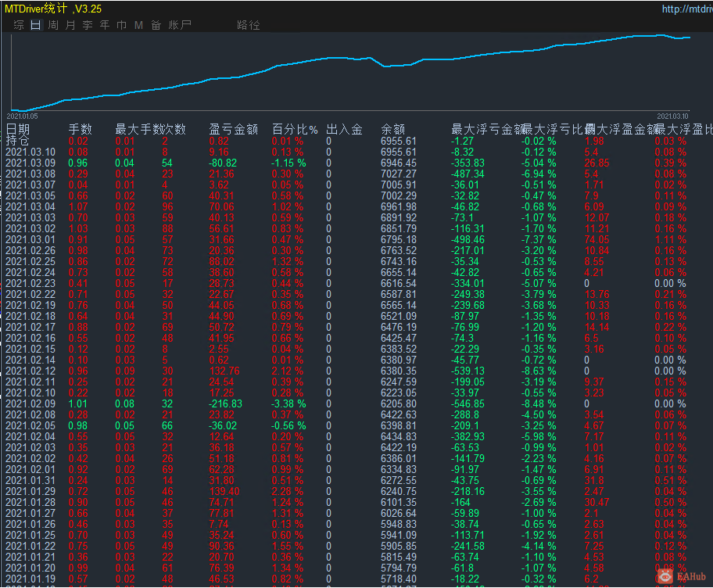Image resolution: width=713 pixels, height=588 pixels.
Task: Click the -241.58 floating loss value
Action: click(x=468, y=546)
